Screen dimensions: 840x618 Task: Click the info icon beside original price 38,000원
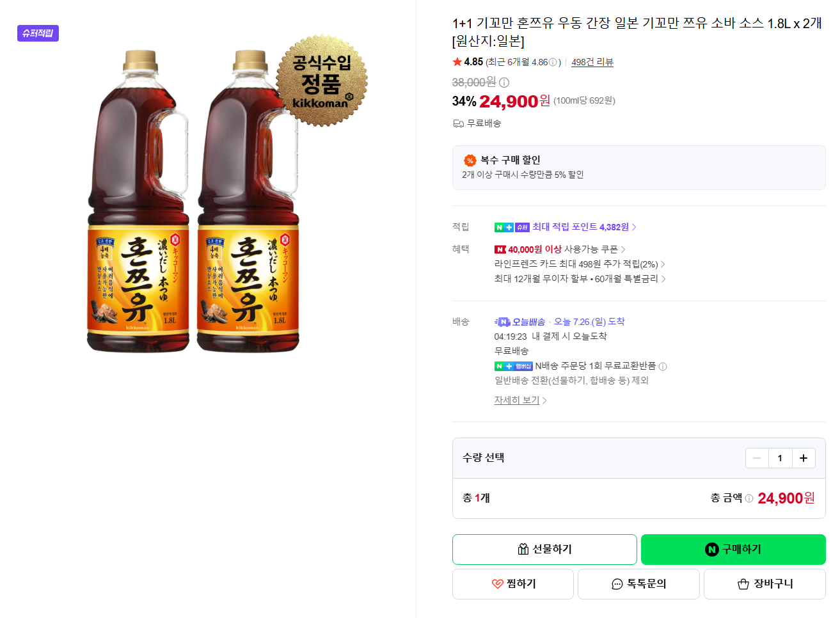(x=504, y=83)
